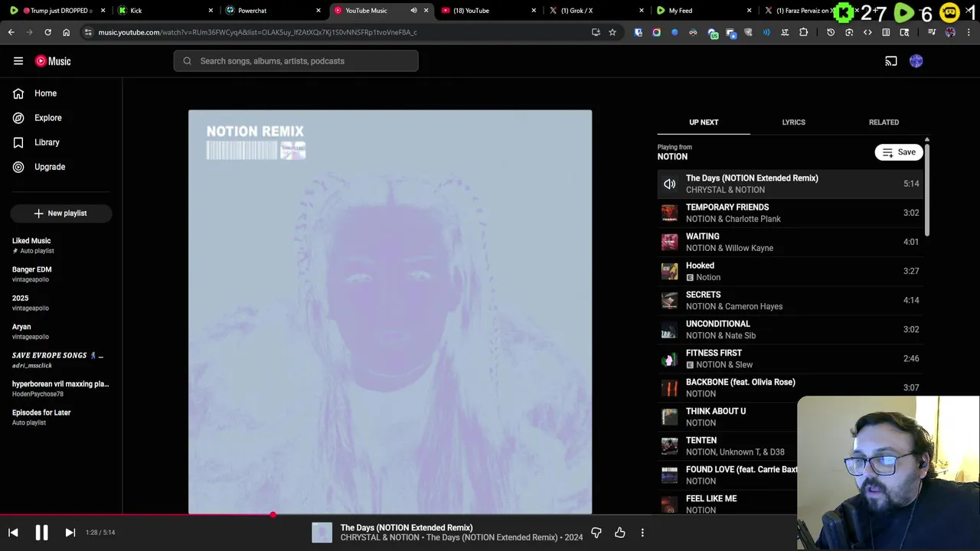Go back in browser
The height and width of the screenshot is (551, 980).
11,32
